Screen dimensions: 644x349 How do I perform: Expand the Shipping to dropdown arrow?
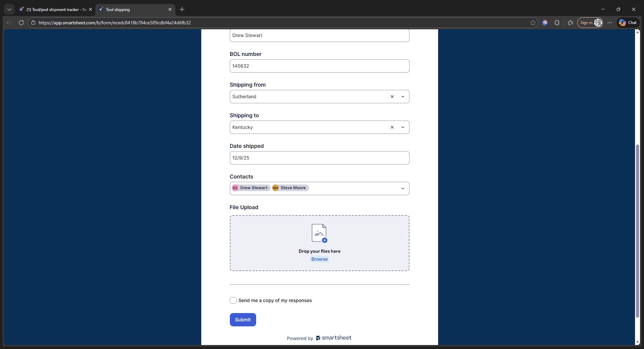pyautogui.click(x=403, y=127)
